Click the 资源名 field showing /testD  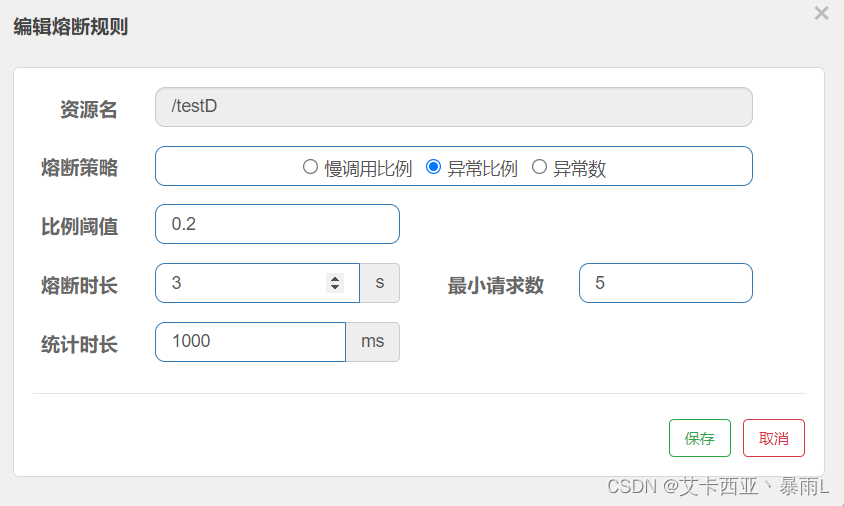tap(454, 107)
